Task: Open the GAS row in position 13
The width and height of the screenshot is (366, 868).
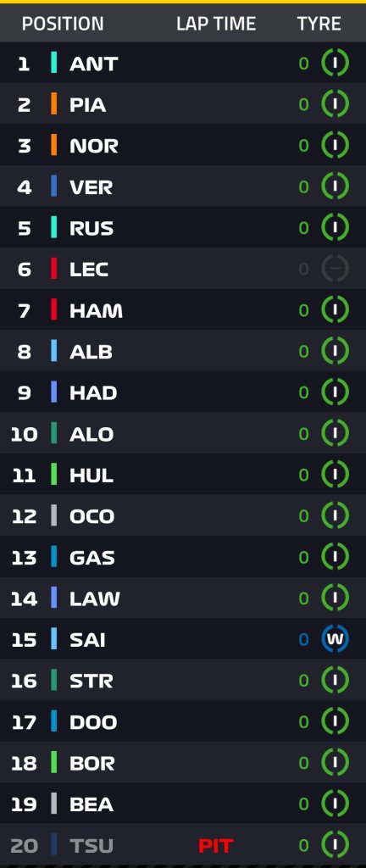Action: [x=183, y=557]
